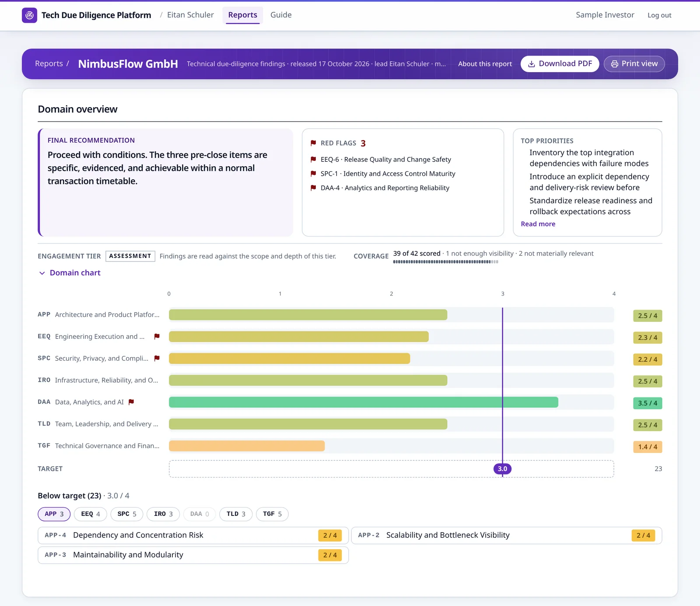This screenshot has height=606, width=700.
Task: Open APP-3 Maintainability and Modularity card
Action: point(193,555)
